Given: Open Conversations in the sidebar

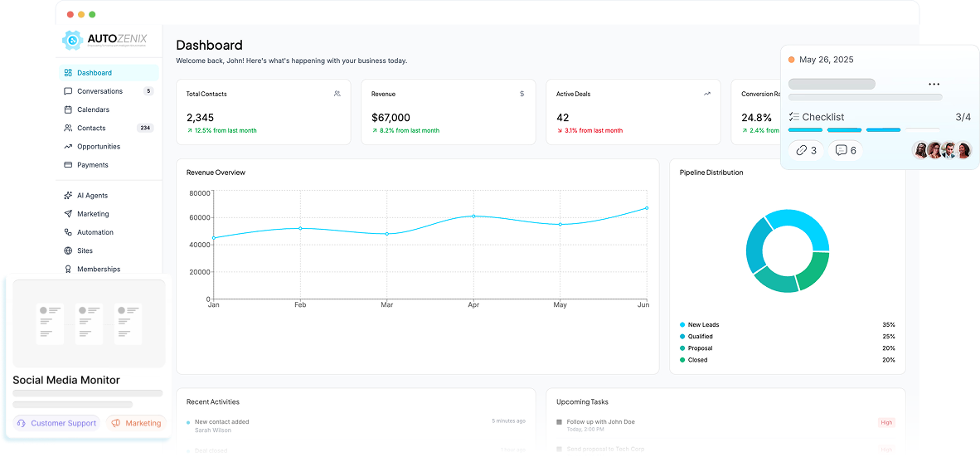Looking at the screenshot, I should pos(99,91).
